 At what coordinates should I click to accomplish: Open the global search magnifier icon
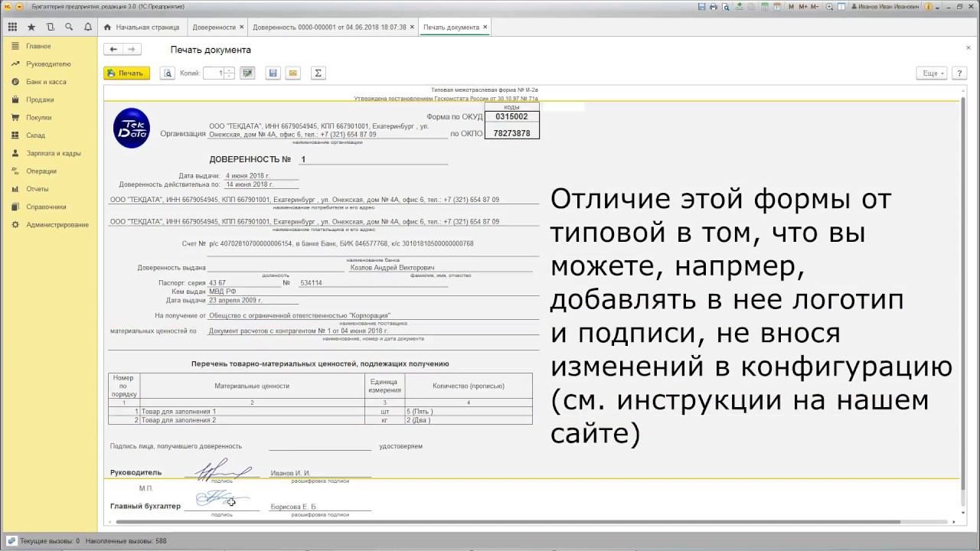click(69, 27)
